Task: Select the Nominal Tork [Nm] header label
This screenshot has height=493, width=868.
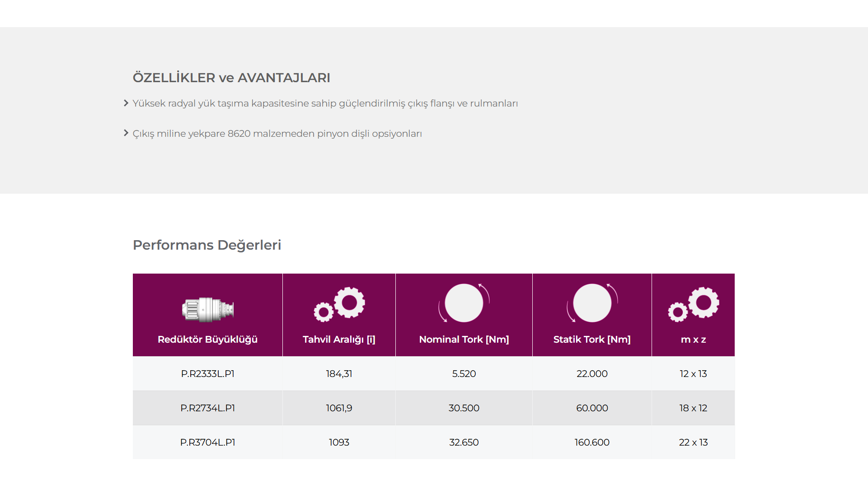Action: 464,340
